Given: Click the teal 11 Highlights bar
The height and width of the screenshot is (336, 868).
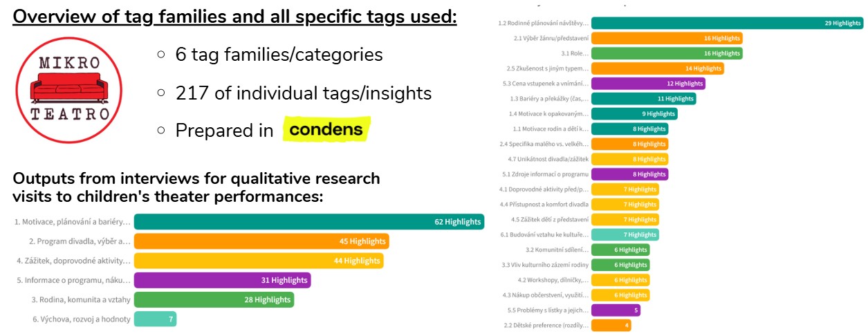Looking at the screenshot, I should [x=643, y=99].
